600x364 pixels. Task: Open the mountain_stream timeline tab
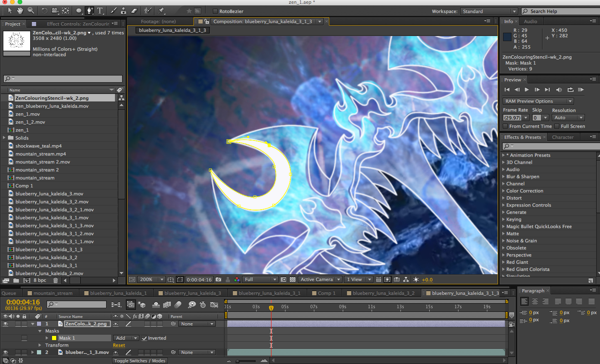click(53, 293)
